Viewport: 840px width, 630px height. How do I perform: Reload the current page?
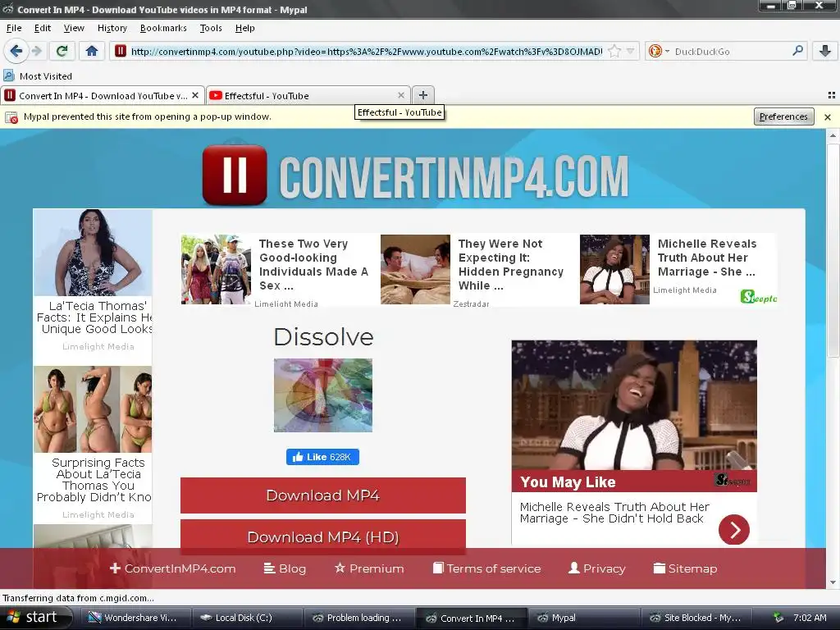(62, 51)
